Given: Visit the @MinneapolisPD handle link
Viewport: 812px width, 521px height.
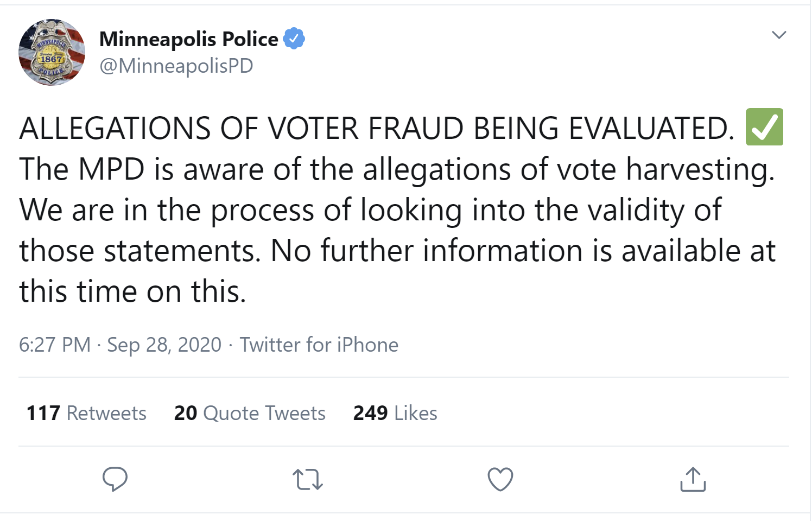Looking at the screenshot, I should click(176, 66).
